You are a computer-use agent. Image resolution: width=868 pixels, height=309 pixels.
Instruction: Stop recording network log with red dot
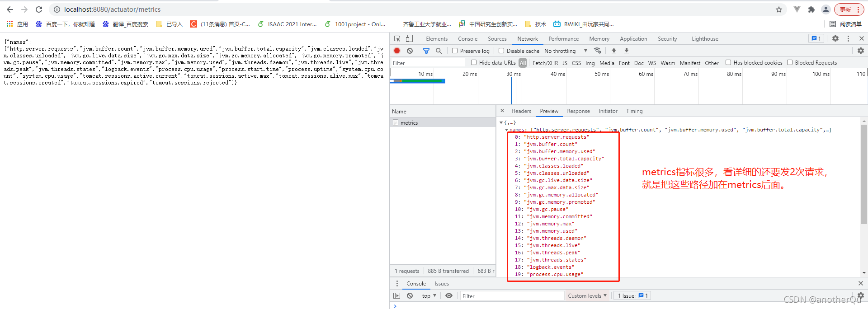pyautogui.click(x=397, y=51)
